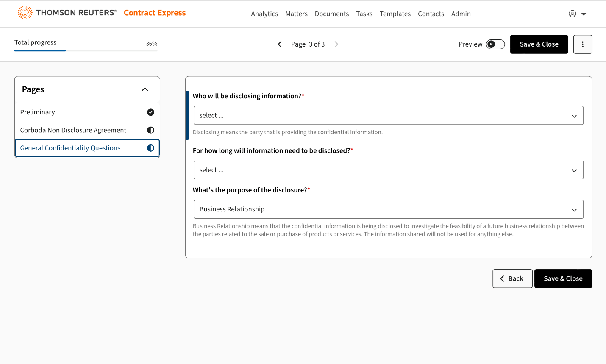The height and width of the screenshot is (364, 606).
Task: Click the Back button
Action: coord(512,278)
